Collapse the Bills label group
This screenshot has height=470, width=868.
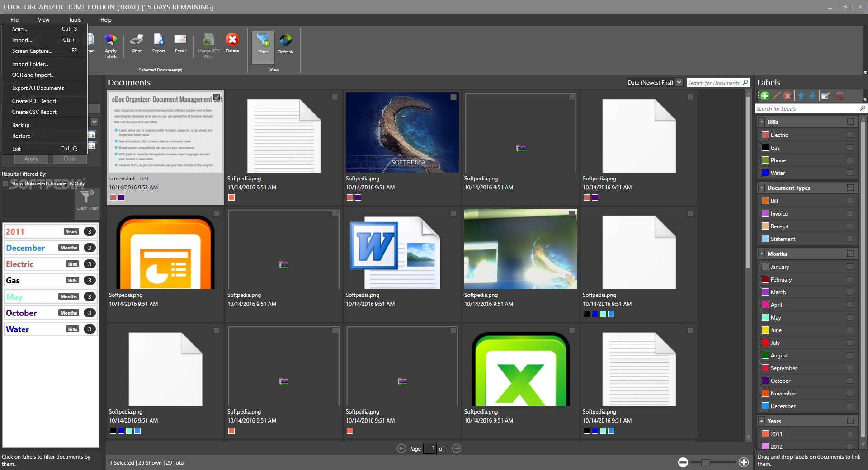pos(762,122)
